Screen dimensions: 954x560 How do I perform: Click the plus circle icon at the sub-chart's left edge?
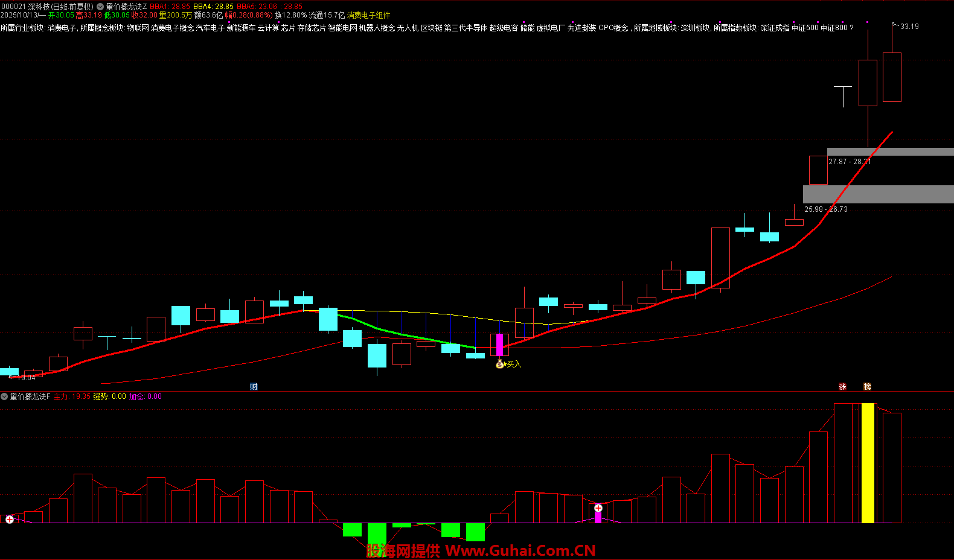[10, 519]
